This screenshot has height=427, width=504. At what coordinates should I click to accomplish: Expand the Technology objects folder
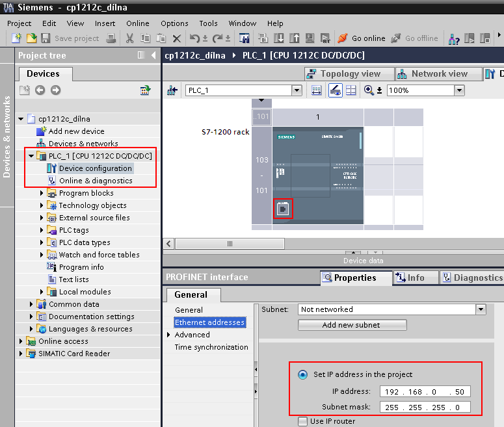tap(42, 205)
